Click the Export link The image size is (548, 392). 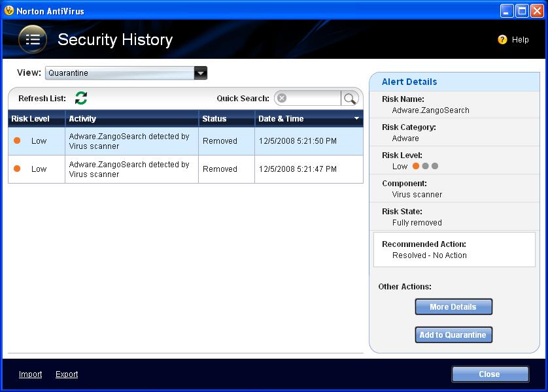67,374
